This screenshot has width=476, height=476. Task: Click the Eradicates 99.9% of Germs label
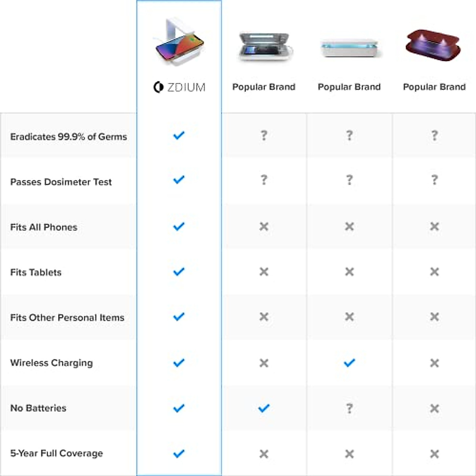click(69, 137)
